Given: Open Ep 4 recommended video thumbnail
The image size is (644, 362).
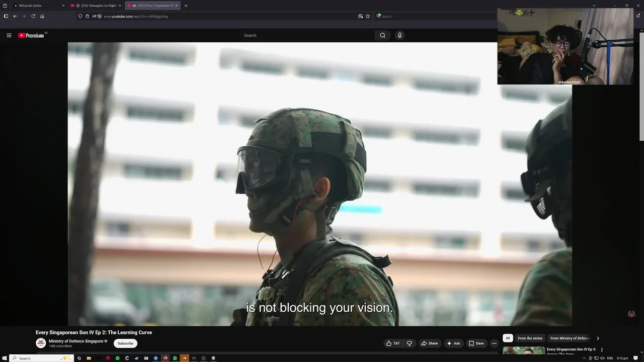Looking at the screenshot, I should pos(523,351).
